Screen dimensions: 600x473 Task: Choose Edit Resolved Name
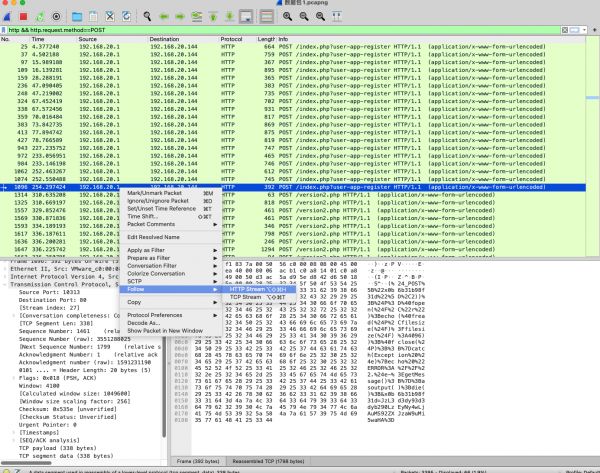pos(171,237)
